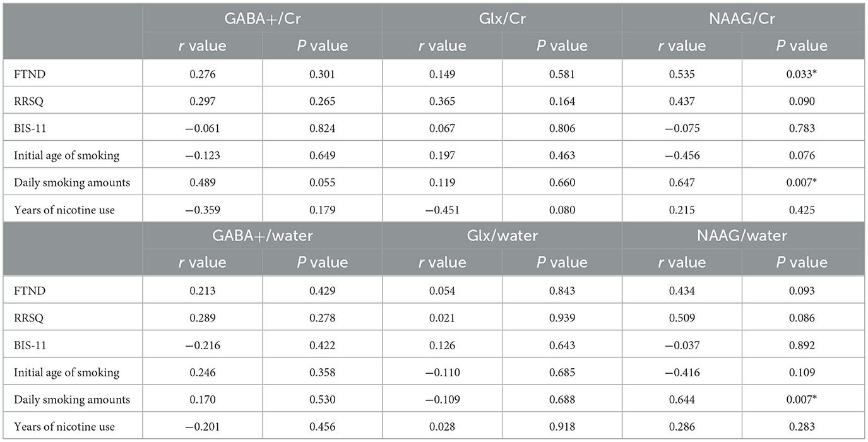Select the Glx/Cr column header
Image resolution: width=868 pixels, height=442 pixels.
tap(502, 18)
